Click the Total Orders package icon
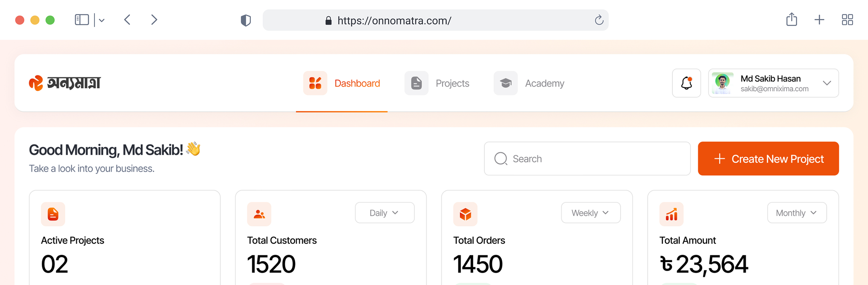The image size is (868, 285). click(x=465, y=214)
